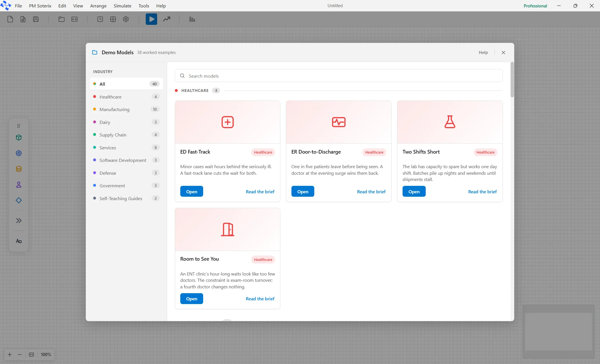Filter models by Manufacturing industry
The height and width of the screenshot is (364, 600).
(126, 109)
